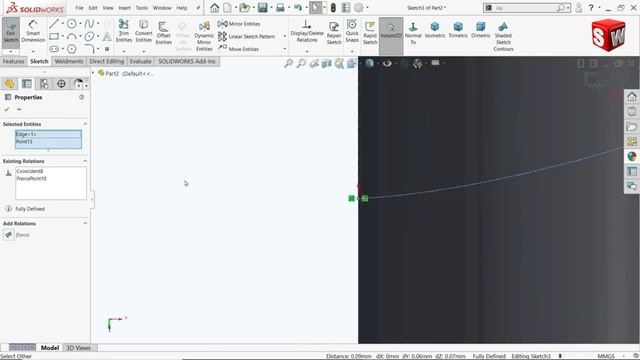This screenshot has width=640, height=360.
Task: Select the Spline sketch tool
Action: (x=89, y=24)
